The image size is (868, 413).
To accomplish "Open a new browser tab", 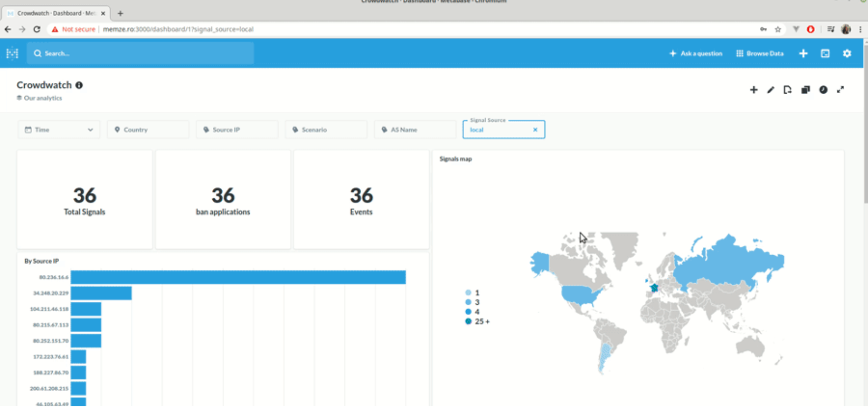I will coord(120,13).
